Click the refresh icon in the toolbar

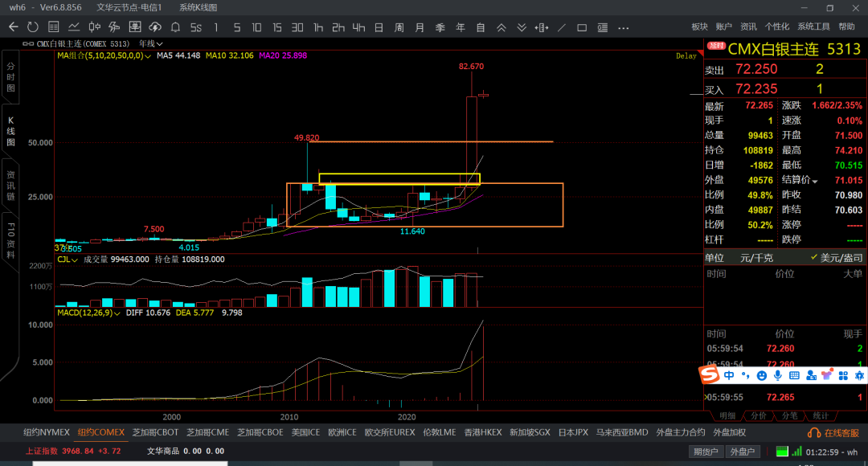(33, 27)
